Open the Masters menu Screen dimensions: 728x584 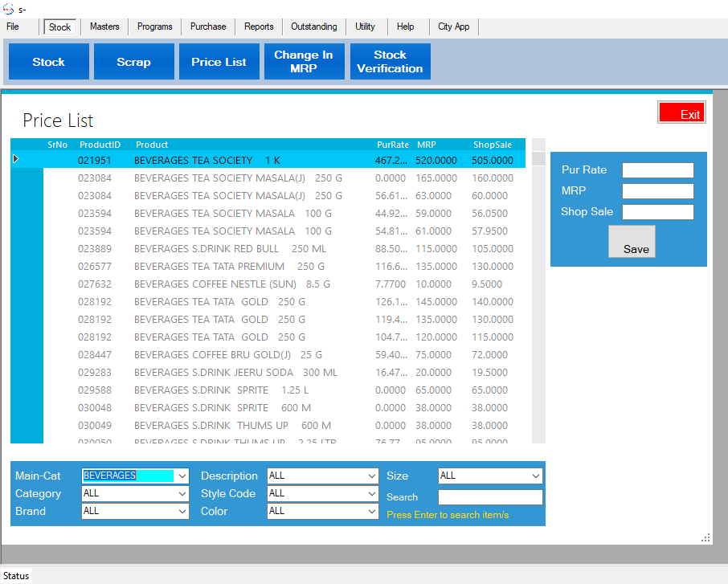point(104,27)
